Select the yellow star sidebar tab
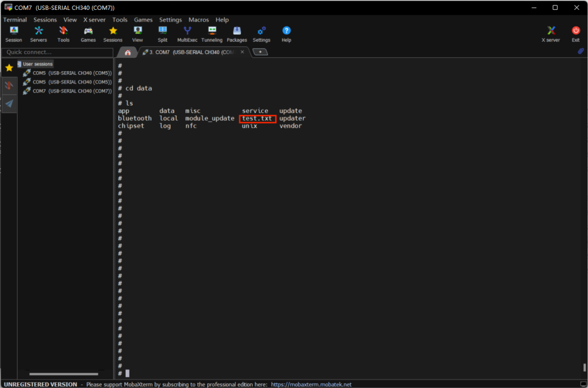Viewport: 588px width, 388px height. (9, 67)
